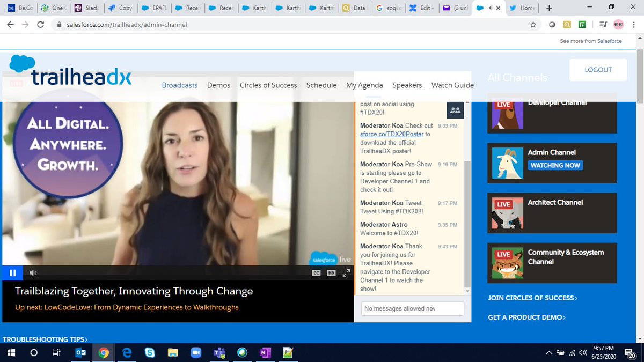Click the yellow search extension icon

(567, 25)
